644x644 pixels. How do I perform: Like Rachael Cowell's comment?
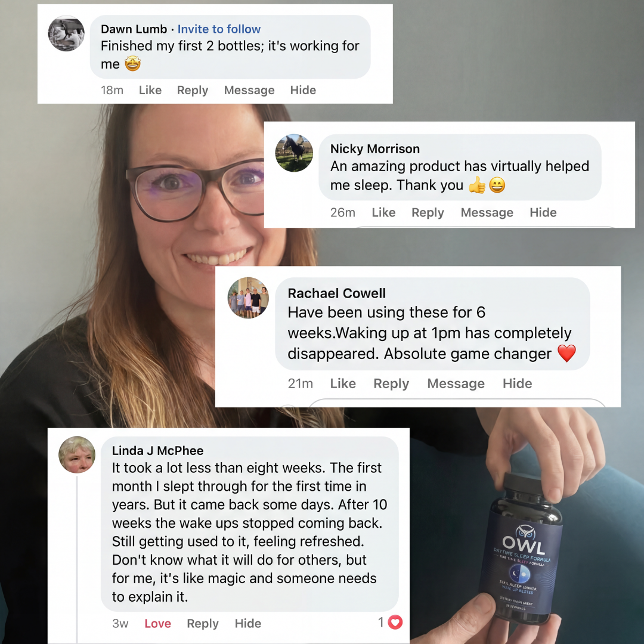tap(343, 383)
